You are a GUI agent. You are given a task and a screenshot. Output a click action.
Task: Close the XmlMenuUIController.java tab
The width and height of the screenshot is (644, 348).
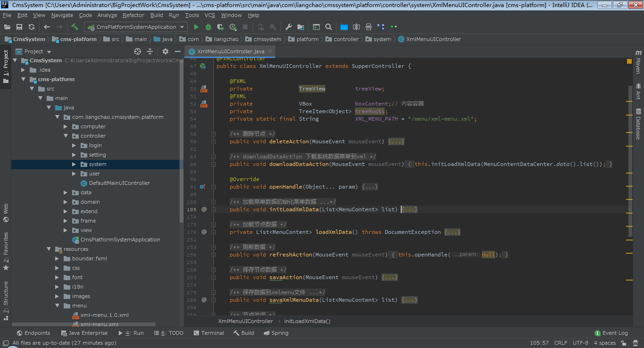click(270, 51)
